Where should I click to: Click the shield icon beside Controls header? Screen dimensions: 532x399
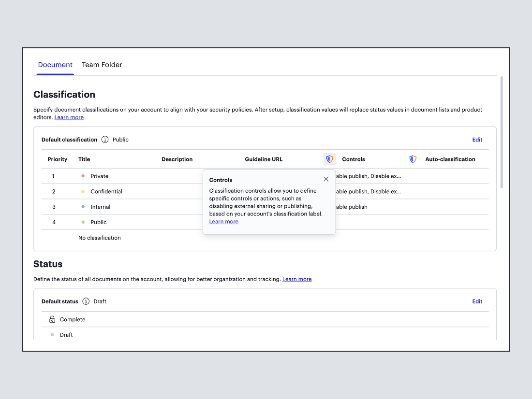329,159
